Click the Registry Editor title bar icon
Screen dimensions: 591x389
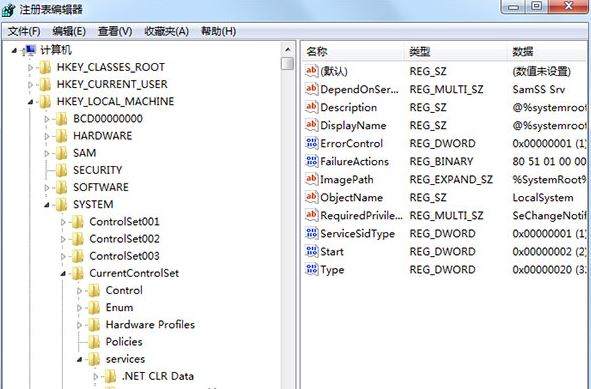coord(8,9)
